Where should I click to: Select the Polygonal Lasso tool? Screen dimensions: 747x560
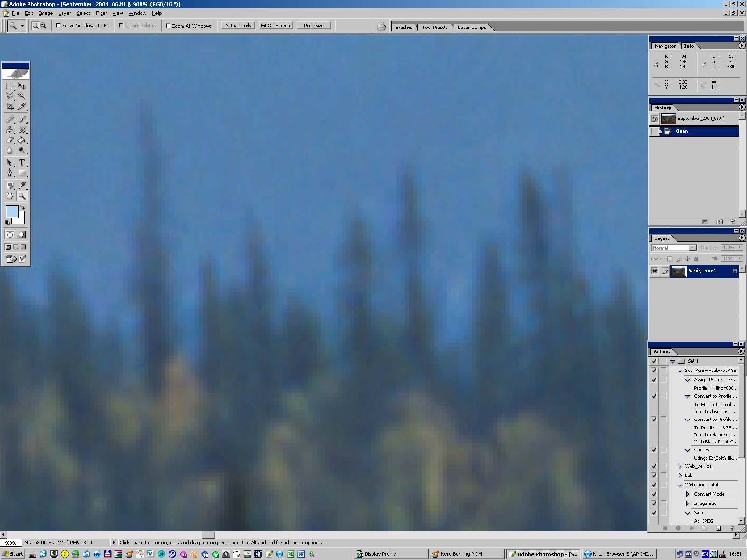[x=10, y=96]
